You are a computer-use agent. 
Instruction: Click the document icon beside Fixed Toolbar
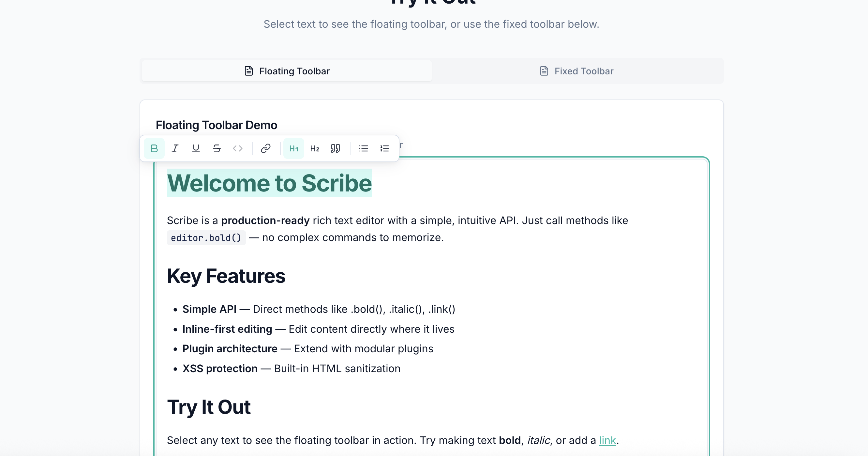543,71
